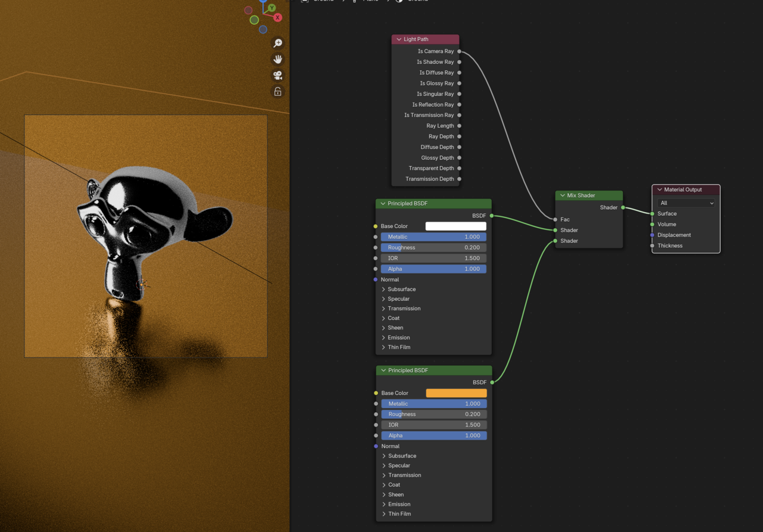Image resolution: width=763 pixels, height=532 pixels.
Task: Click the red X axis on gizmo
Action: 277,18
